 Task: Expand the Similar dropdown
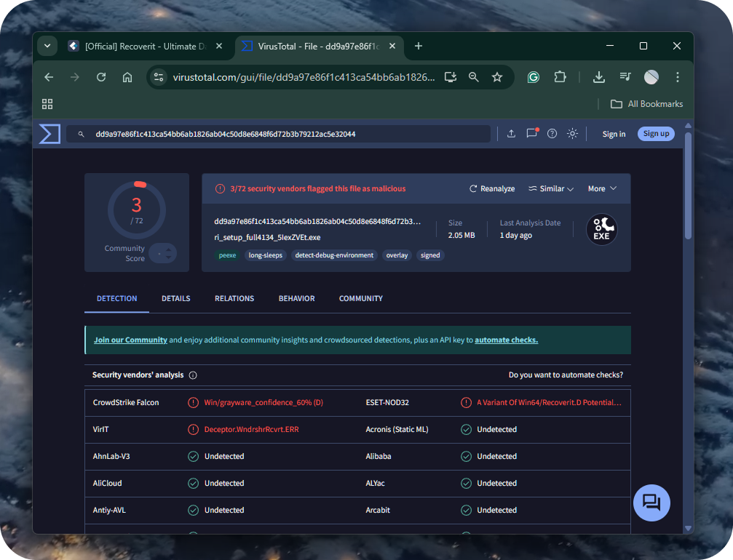551,188
